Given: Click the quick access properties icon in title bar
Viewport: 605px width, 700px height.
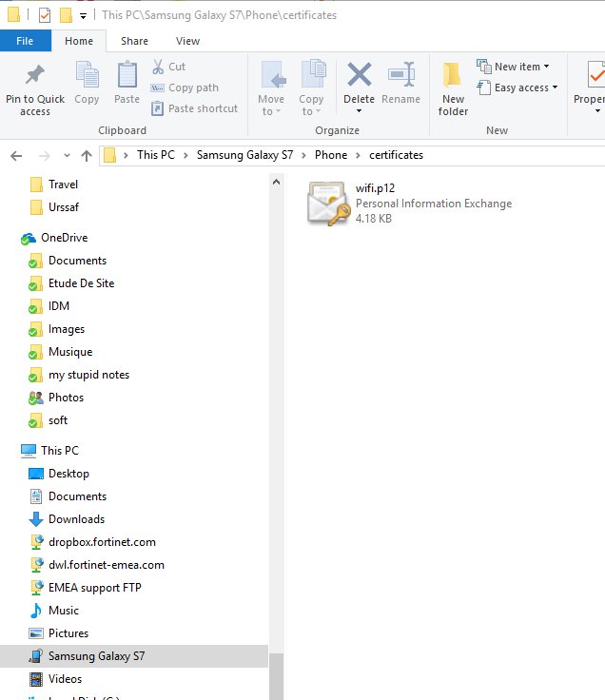Looking at the screenshot, I should [45, 15].
